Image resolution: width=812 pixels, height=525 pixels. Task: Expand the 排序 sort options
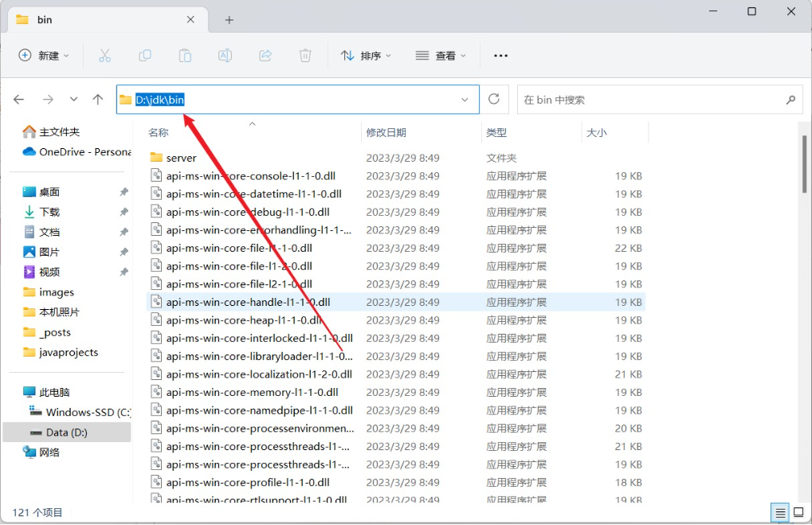[x=366, y=56]
